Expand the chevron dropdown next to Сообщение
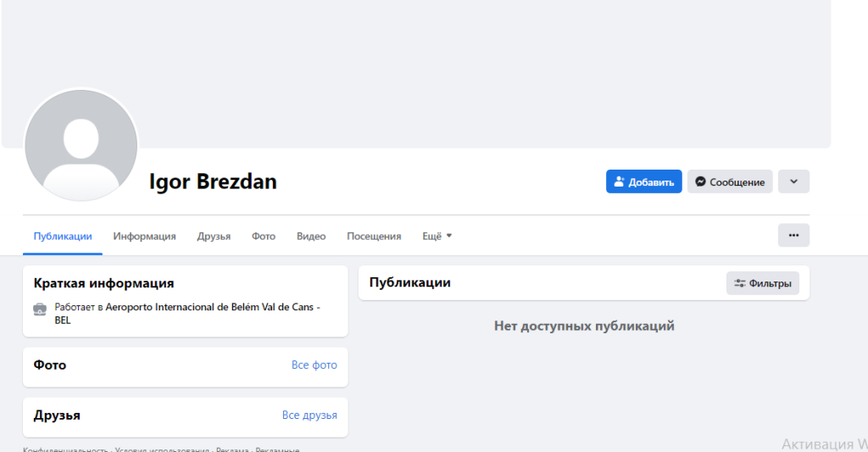The height and width of the screenshot is (452, 868). [793, 181]
